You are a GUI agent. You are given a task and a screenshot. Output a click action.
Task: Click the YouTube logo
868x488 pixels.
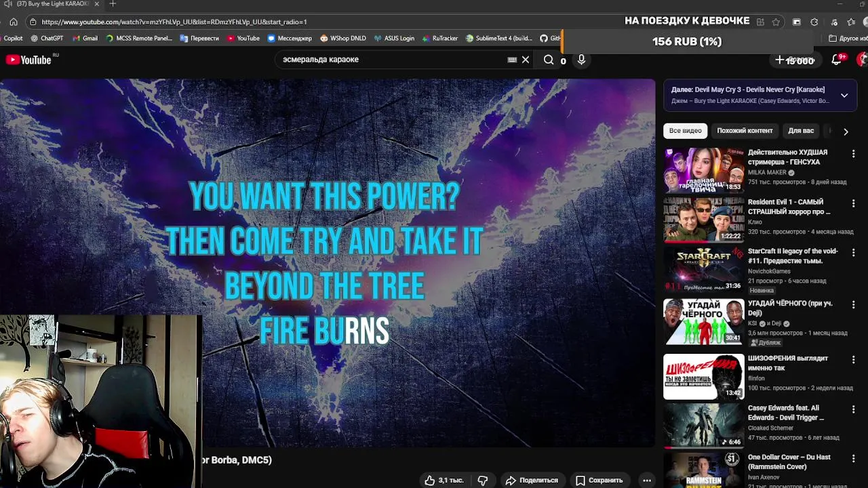point(28,60)
